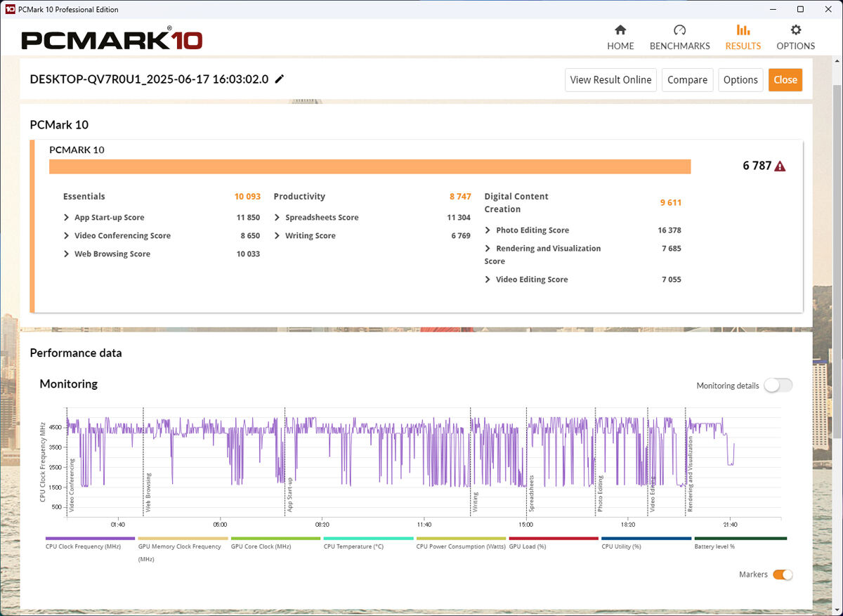
Task: Click the overall score 6 787
Action: click(757, 166)
